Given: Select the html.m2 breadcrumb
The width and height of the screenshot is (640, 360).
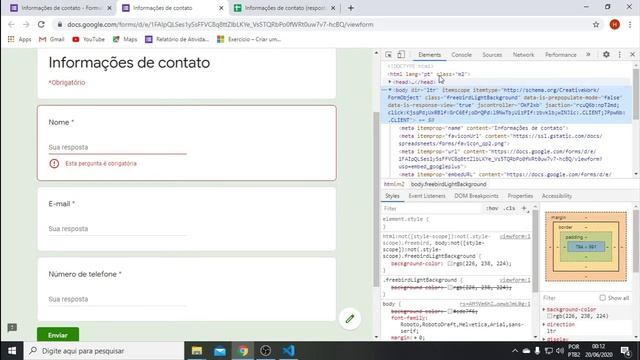Looking at the screenshot, I should [394, 184].
